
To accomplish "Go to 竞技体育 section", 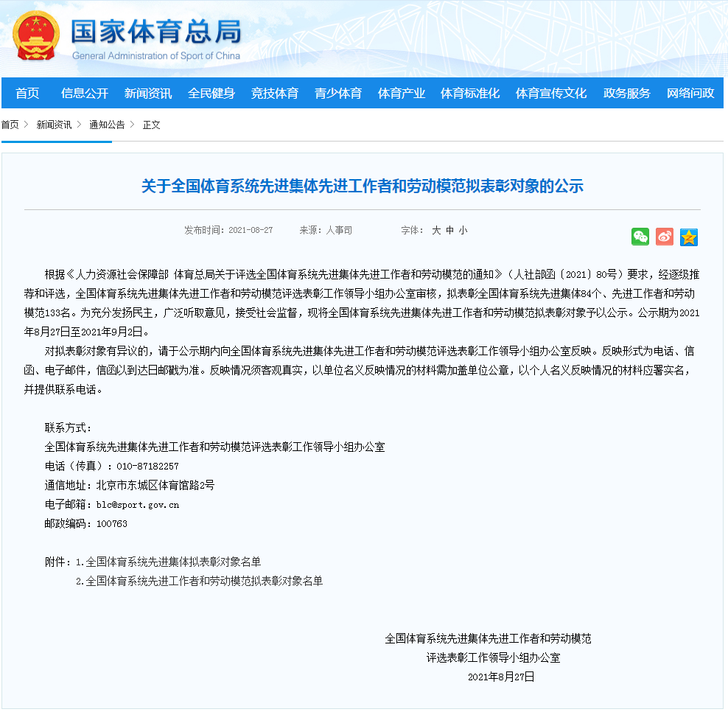I will point(275,93).
